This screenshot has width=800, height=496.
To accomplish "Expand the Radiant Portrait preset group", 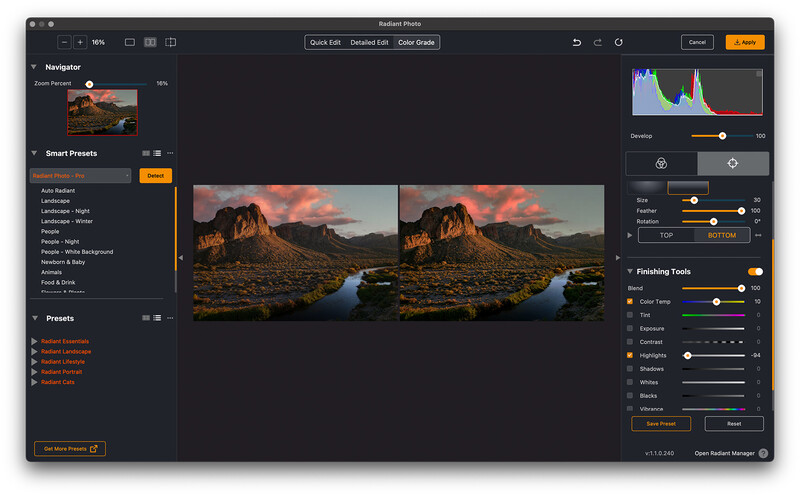I will pyautogui.click(x=34, y=371).
